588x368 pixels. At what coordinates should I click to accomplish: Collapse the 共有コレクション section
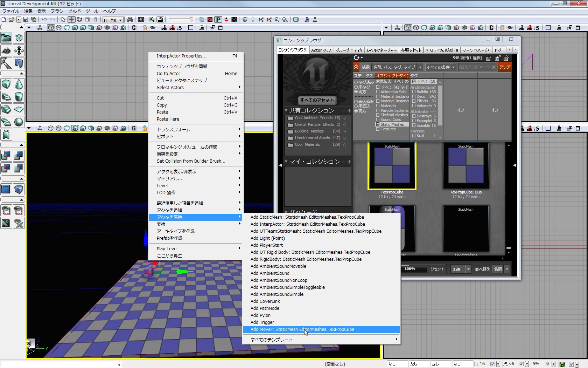pos(286,110)
